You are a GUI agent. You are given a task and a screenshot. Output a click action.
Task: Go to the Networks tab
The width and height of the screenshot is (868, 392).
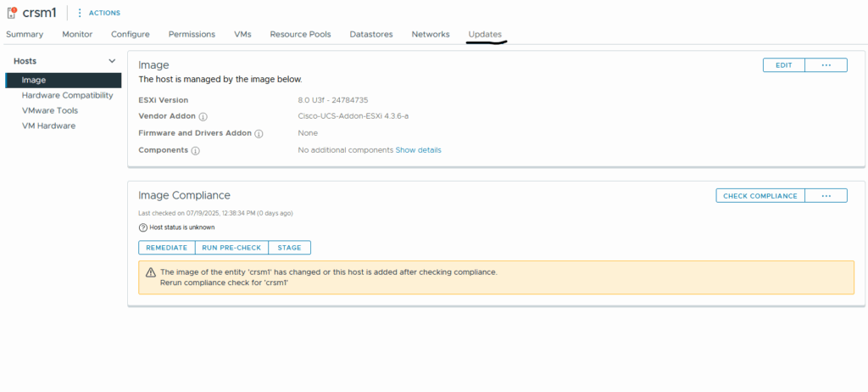pyautogui.click(x=431, y=35)
